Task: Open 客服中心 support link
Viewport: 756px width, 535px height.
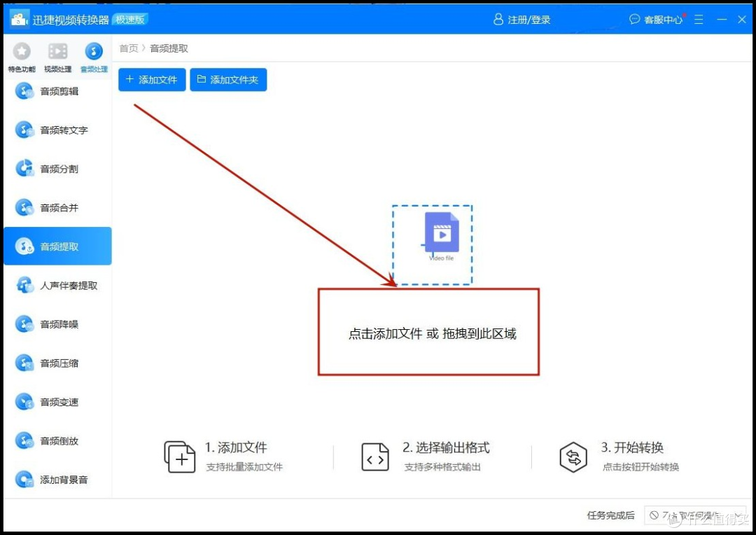Action: [664, 20]
